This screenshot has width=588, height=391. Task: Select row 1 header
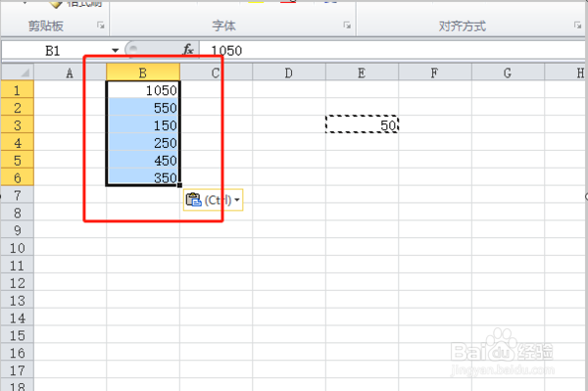tap(18, 90)
